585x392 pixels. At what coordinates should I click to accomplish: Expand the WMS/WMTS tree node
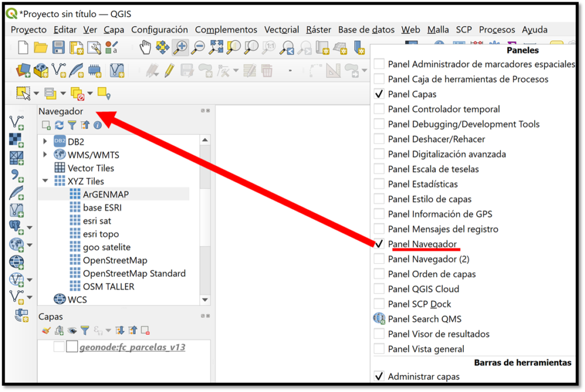pos(45,154)
